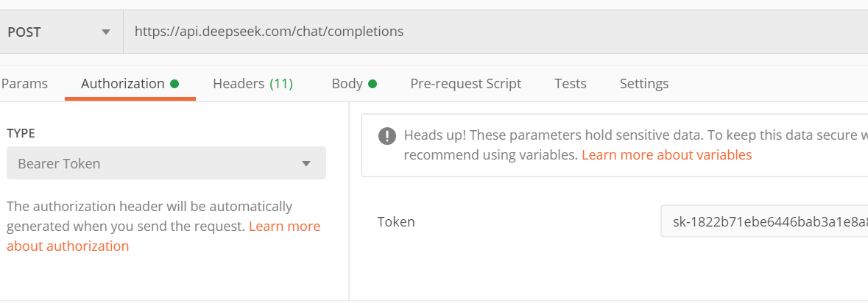The image size is (868, 303).
Task: Click the Heads up exclamation warning icon
Action: click(x=387, y=136)
